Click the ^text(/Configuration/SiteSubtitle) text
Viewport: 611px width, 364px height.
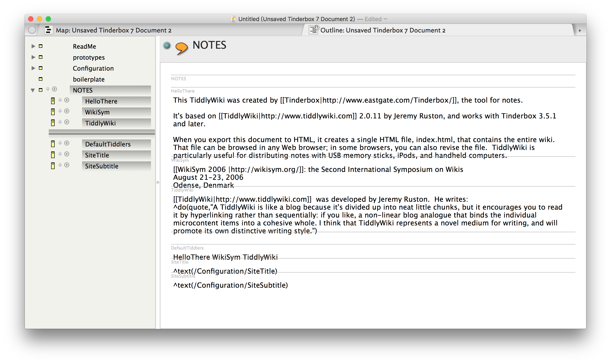pos(230,285)
